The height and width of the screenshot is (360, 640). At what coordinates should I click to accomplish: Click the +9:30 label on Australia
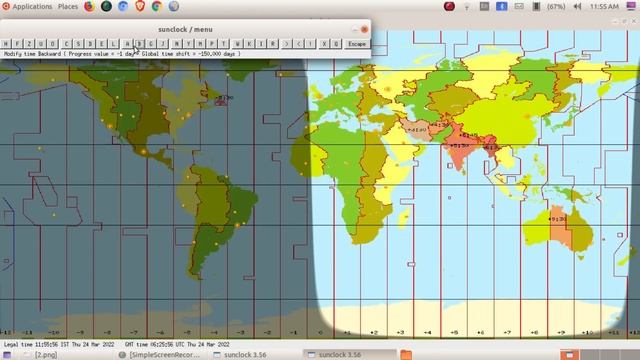tap(557, 219)
